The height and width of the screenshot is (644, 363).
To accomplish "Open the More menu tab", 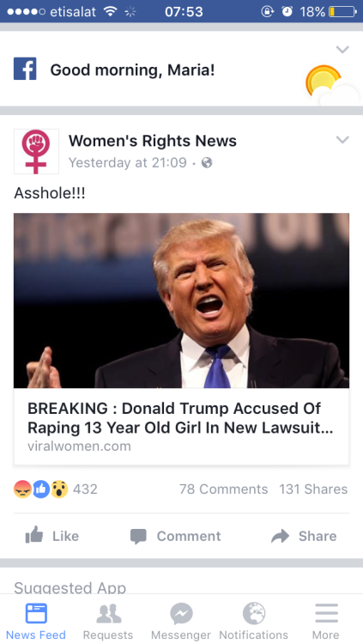I will [x=326, y=621].
